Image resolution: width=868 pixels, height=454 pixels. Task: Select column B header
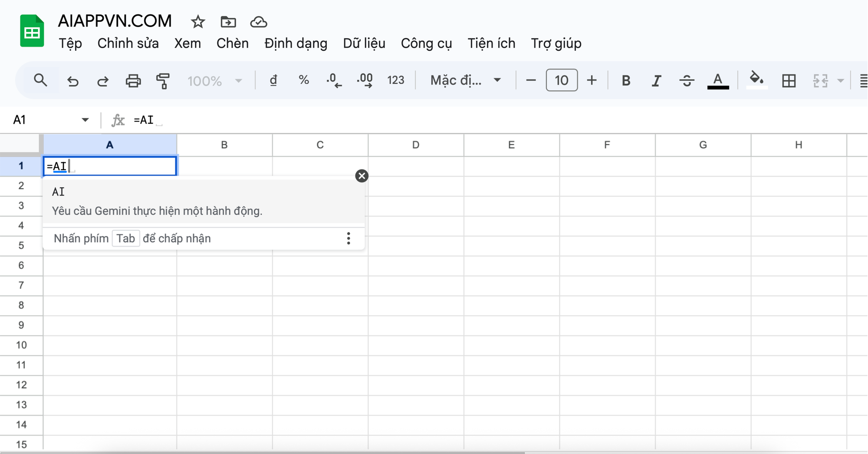(x=224, y=145)
